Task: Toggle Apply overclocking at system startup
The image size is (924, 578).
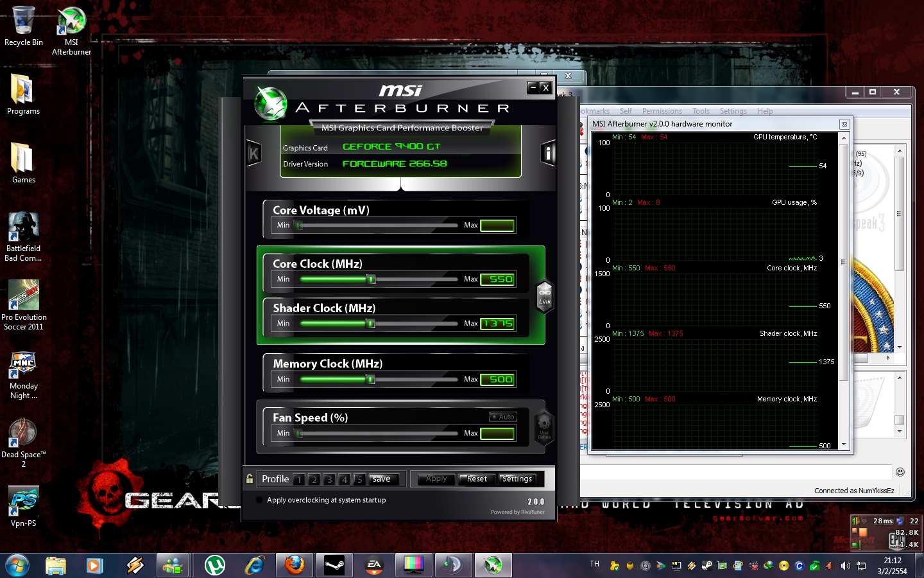Action: [x=259, y=500]
